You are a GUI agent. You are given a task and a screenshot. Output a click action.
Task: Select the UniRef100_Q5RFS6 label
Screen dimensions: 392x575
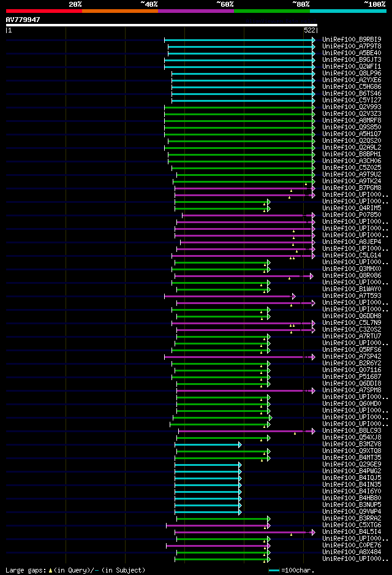tap(352, 350)
